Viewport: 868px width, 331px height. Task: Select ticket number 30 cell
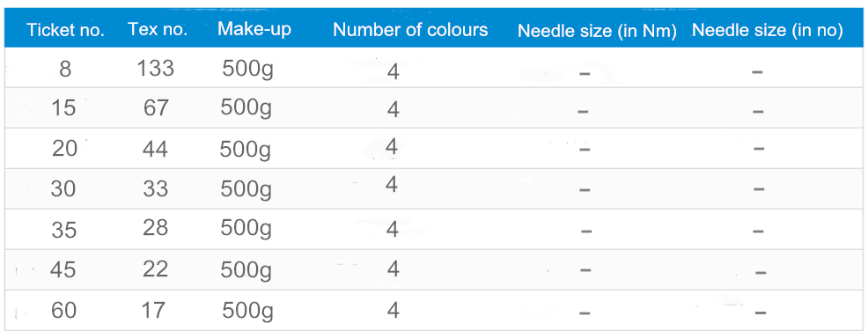(63, 189)
